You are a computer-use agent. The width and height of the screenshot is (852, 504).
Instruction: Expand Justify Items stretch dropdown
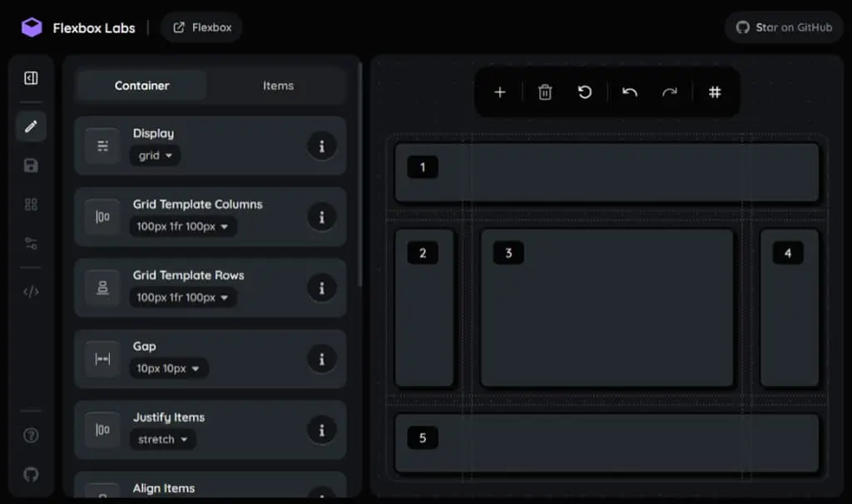pos(162,439)
